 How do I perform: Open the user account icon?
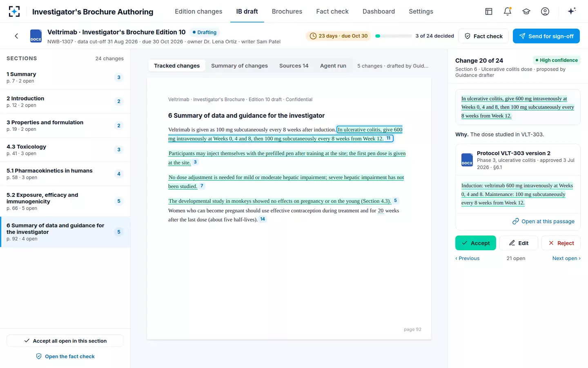tap(545, 11)
